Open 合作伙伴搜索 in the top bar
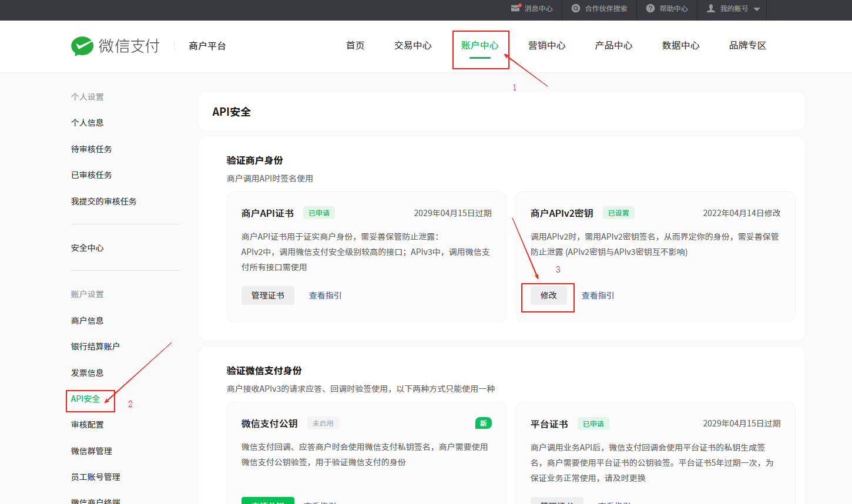Viewport: 852px width, 504px height. (606, 9)
